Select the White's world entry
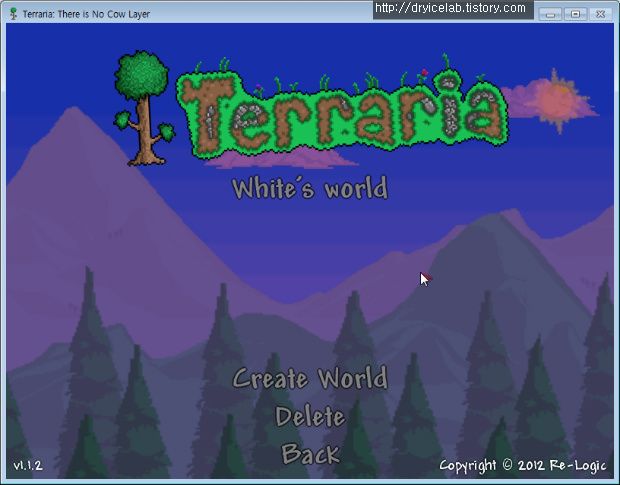This screenshot has height=485, width=620. [x=310, y=188]
